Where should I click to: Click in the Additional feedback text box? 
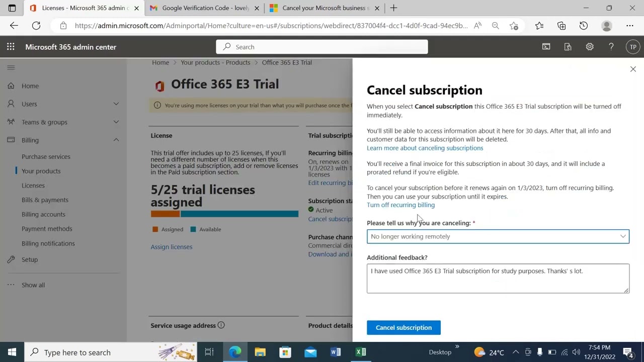click(x=498, y=279)
